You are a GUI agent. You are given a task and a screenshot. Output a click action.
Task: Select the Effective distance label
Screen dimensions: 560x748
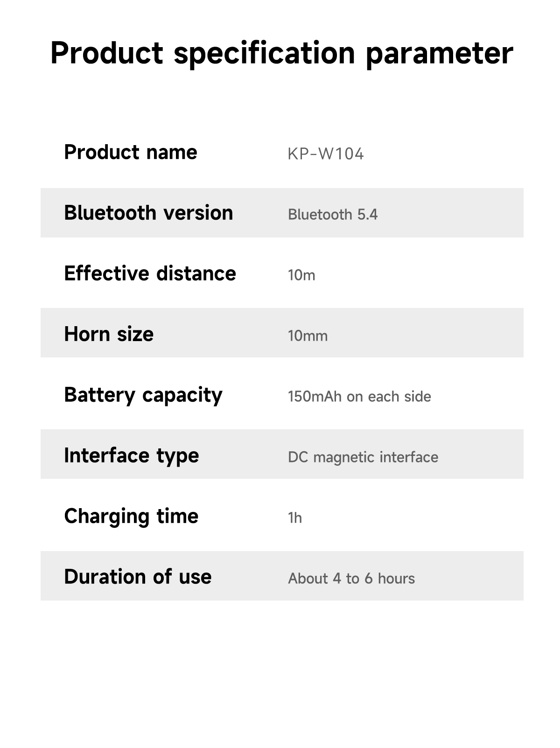click(150, 273)
